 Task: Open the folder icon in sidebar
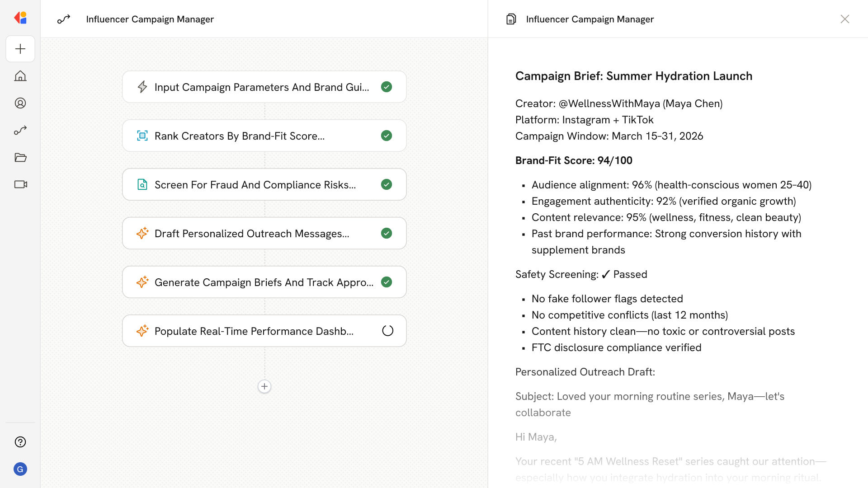click(x=20, y=157)
